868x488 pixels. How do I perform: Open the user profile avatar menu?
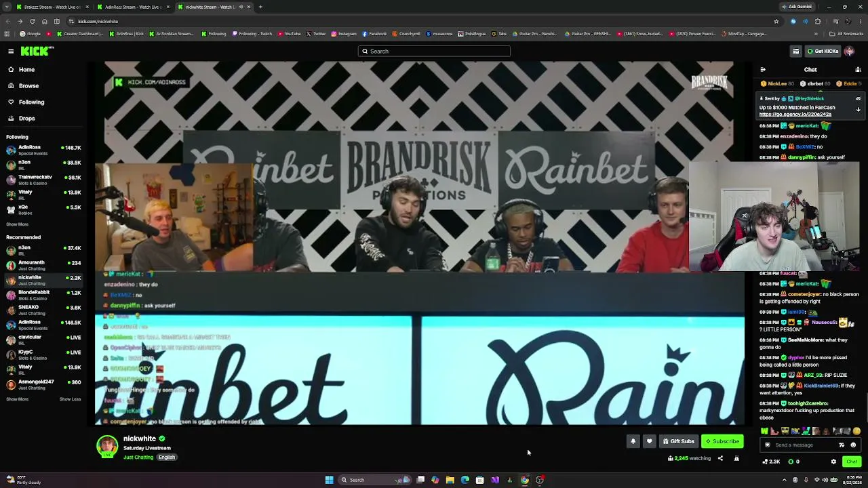point(849,51)
